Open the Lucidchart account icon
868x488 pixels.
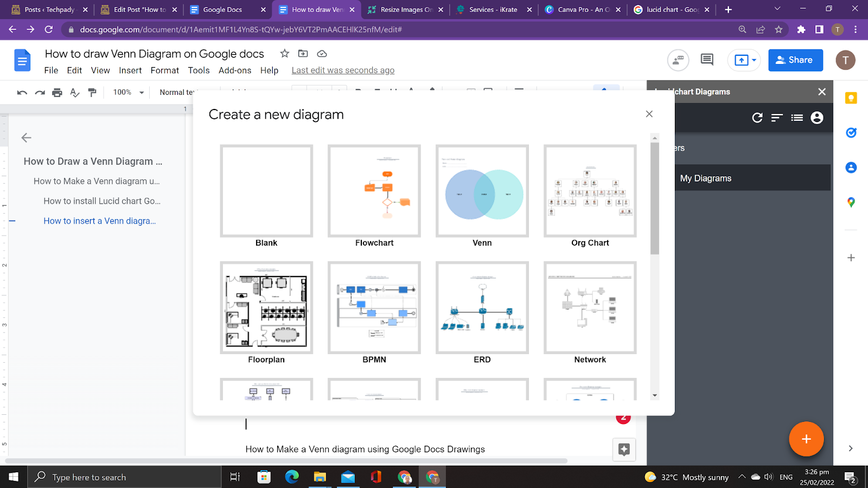pos(817,118)
